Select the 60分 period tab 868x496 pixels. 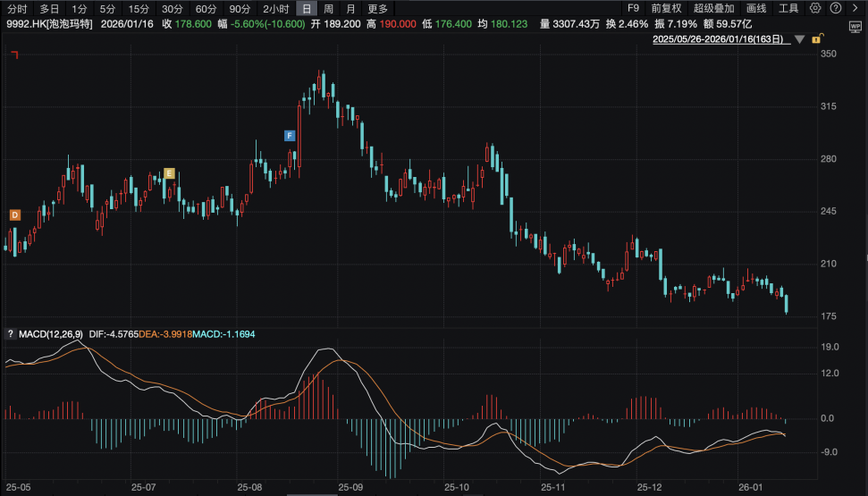(x=206, y=8)
